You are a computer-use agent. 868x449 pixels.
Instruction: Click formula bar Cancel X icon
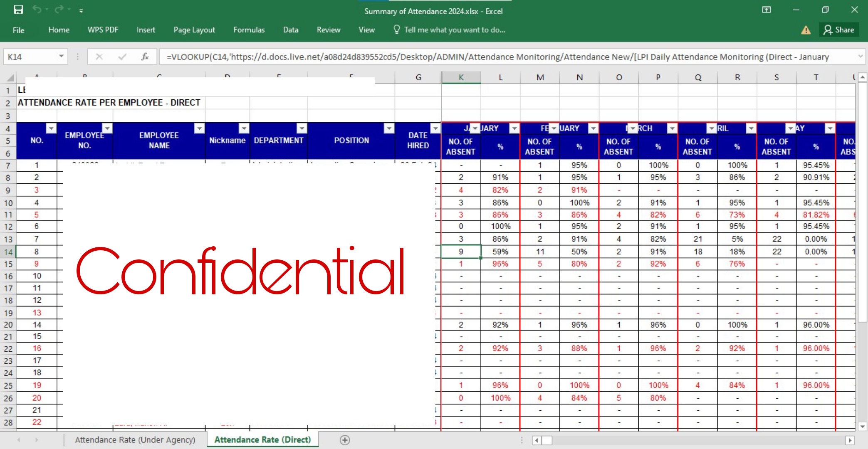99,57
